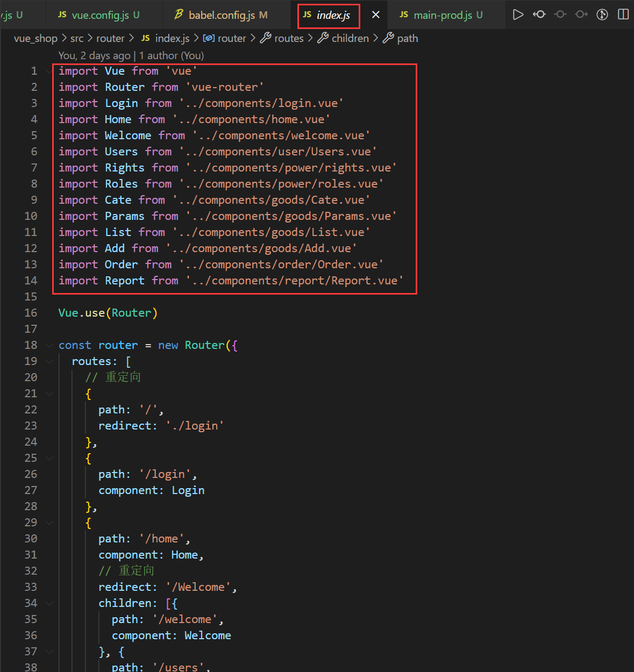Open previous revision with left-arrow commit icon

(539, 15)
